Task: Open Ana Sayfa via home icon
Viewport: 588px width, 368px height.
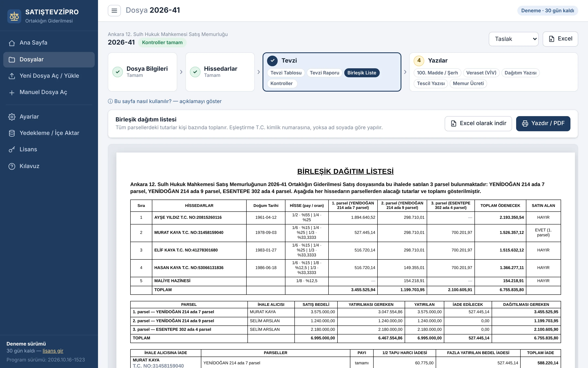Action: (12, 43)
